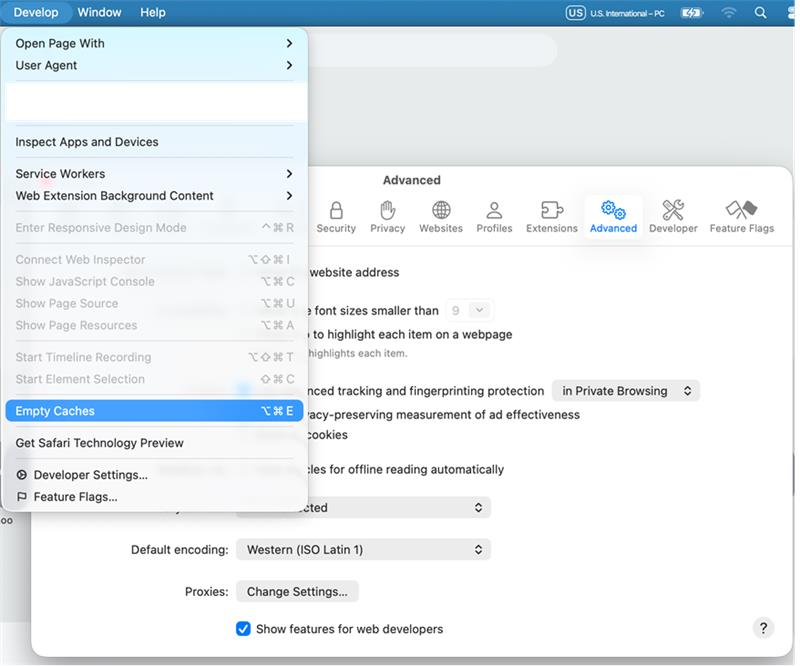This screenshot has height=666, width=800.
Task: Open the in Private Browsing dropdown
Action: point(626,391)
